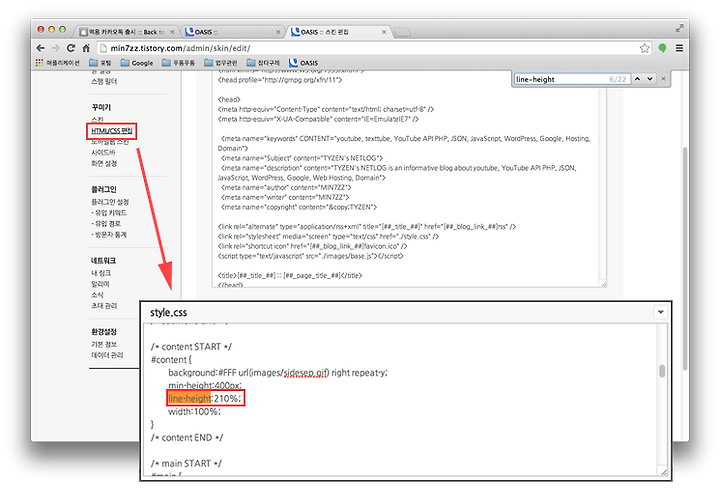Open 플러그인 설정 in the sidebar
720x503 pixels.
coord(110,202)
